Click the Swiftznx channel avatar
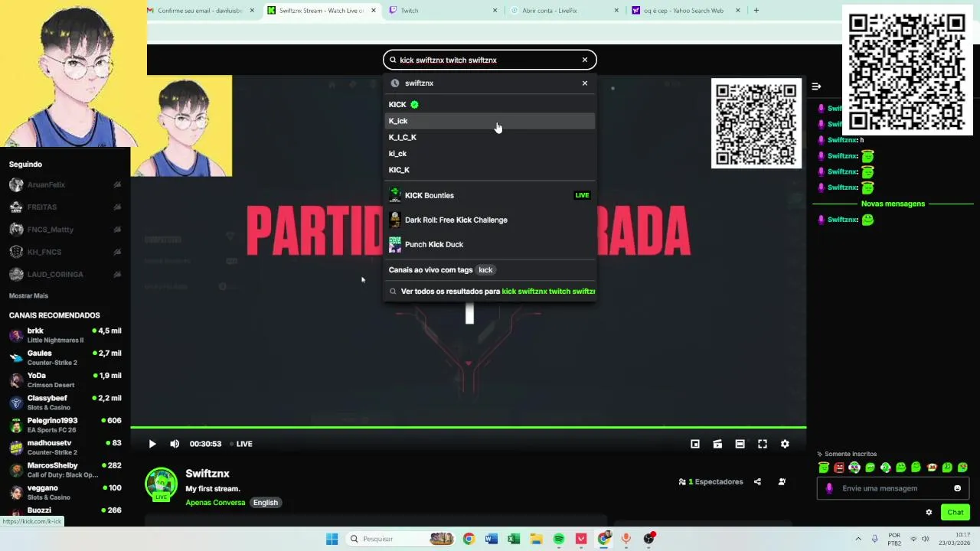 click(x=161, y=484)
